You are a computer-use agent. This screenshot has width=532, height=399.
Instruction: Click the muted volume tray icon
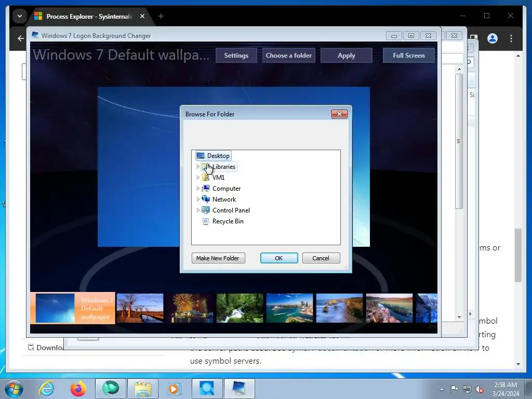[480, 389]
